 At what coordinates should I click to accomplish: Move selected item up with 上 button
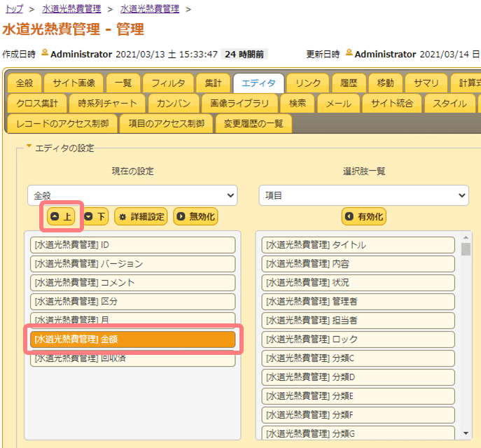click(x=61, y=216)
